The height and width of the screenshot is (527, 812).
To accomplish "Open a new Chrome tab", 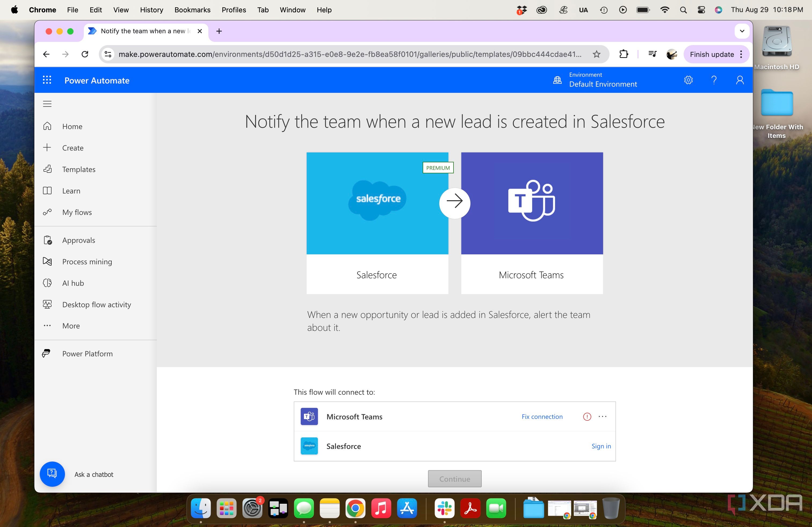I will coord(219,31).
